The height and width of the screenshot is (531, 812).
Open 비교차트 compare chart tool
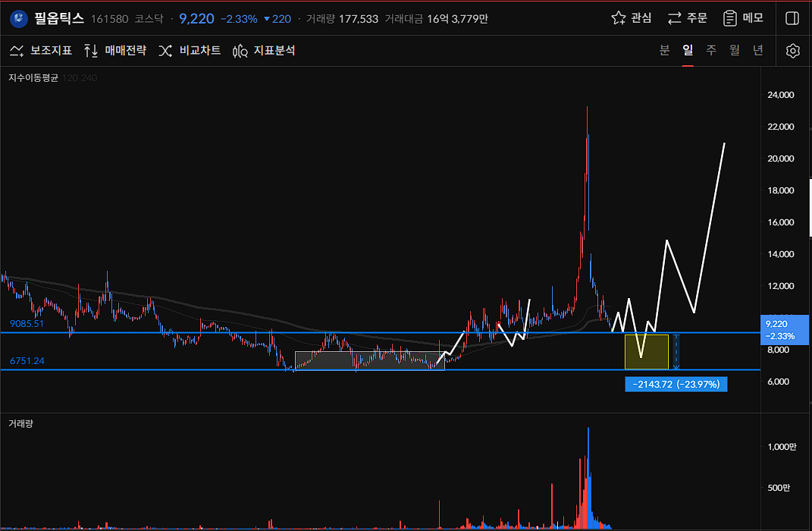tap(190, 51)
